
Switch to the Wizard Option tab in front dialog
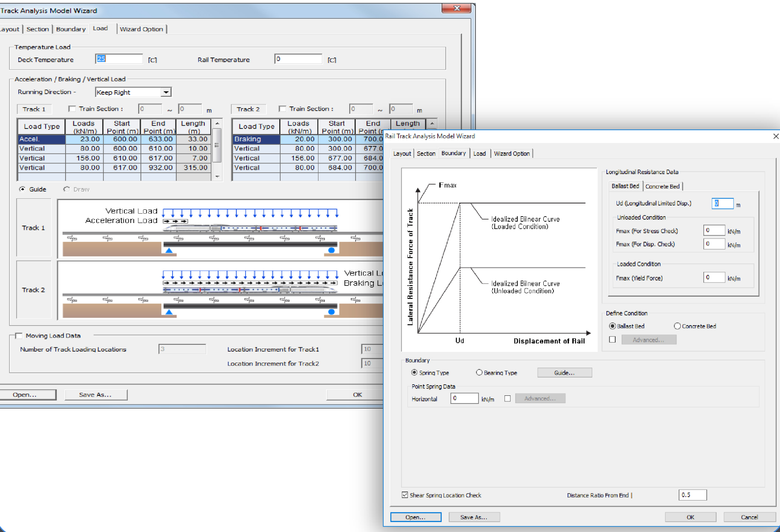pos(511,154)
